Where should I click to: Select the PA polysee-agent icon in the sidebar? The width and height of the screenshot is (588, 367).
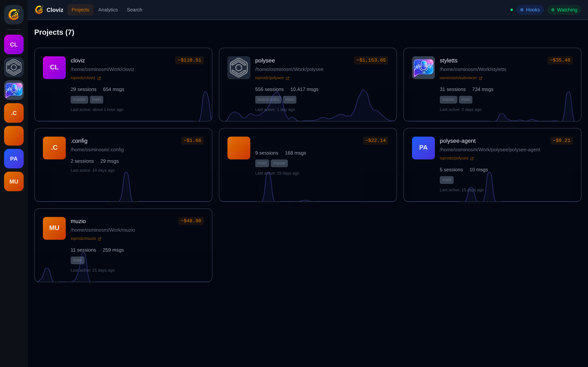click(14, 158)
